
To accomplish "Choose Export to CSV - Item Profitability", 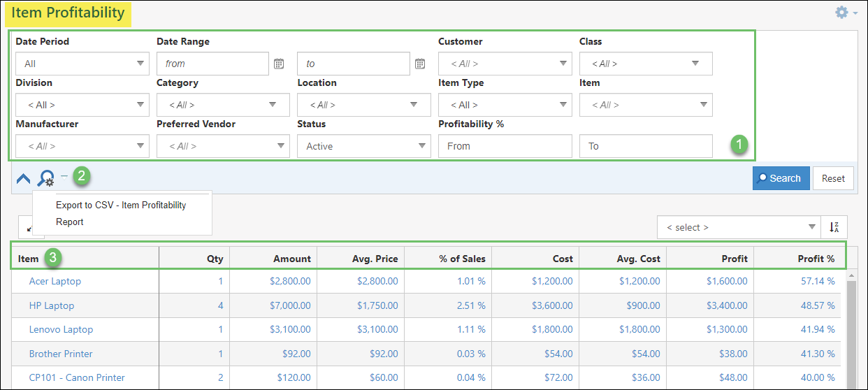I will (121, 205).
